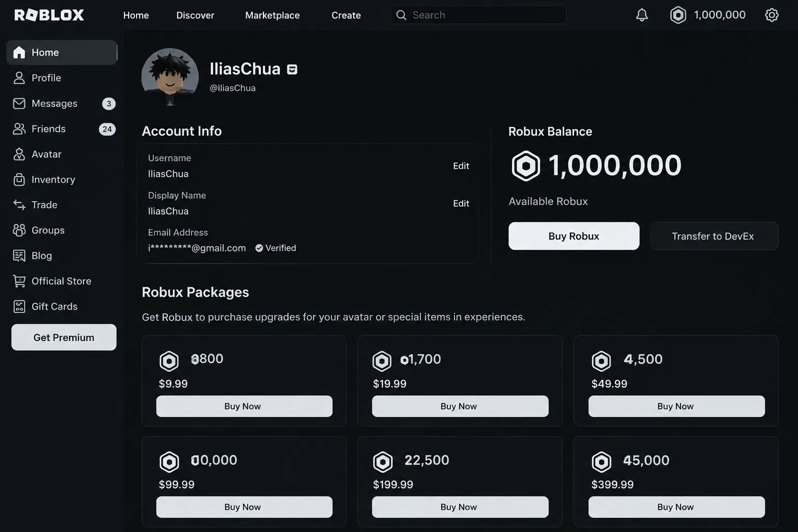Click the Groups icon in sidebar

point(19,230)
